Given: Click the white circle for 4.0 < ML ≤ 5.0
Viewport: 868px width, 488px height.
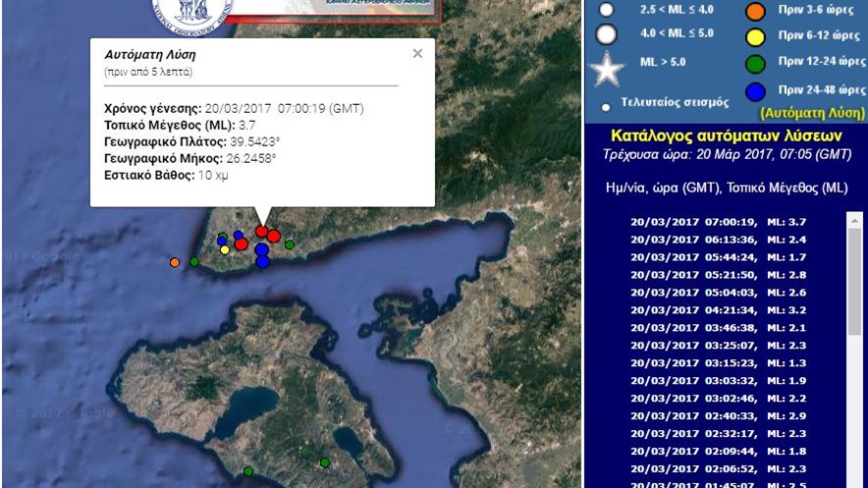Looking at the screenshot, I should (x=606, y=34).
